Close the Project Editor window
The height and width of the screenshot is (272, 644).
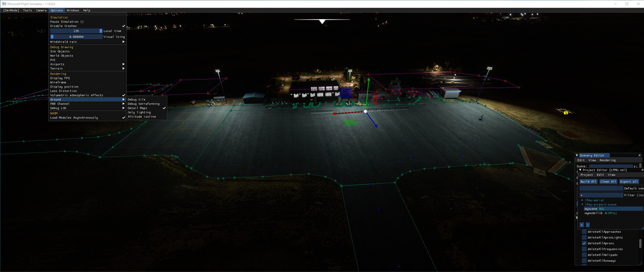click(642, 170)
